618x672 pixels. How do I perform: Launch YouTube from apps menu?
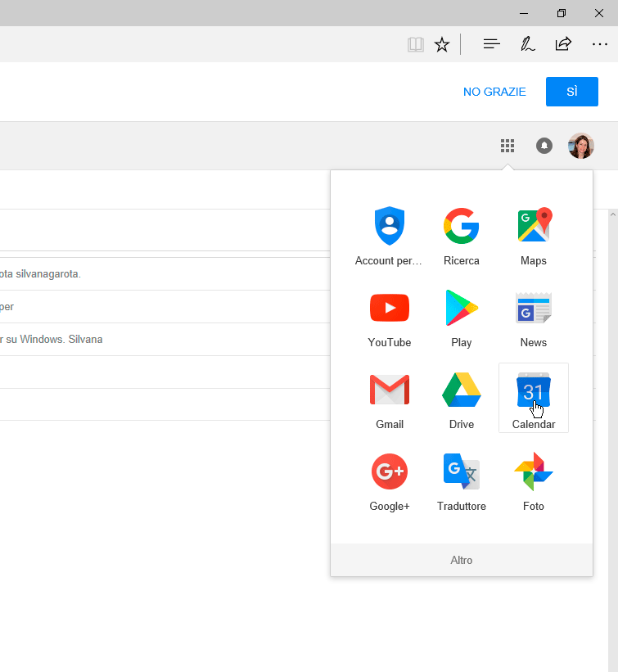389,318
